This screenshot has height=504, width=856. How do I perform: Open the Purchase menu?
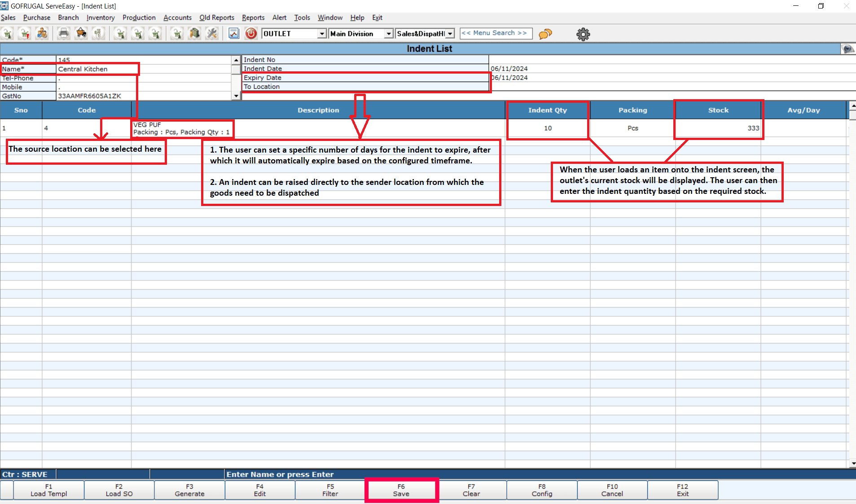click(37, 18)
